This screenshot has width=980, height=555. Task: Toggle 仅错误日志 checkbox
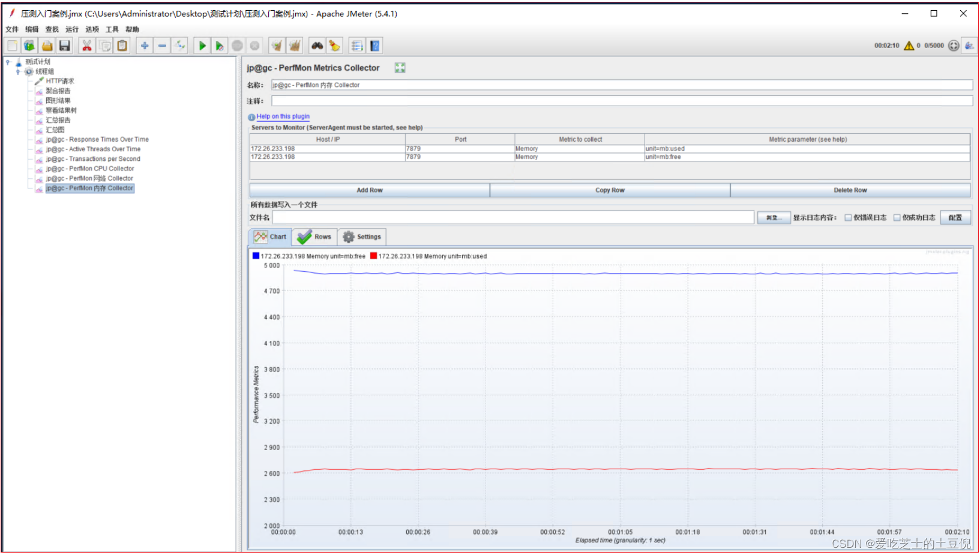click(x=848, y=218)
